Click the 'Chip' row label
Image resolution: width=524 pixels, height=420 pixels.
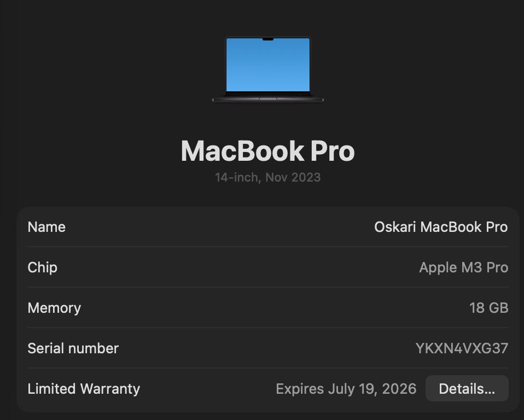(x=43, y=267)
